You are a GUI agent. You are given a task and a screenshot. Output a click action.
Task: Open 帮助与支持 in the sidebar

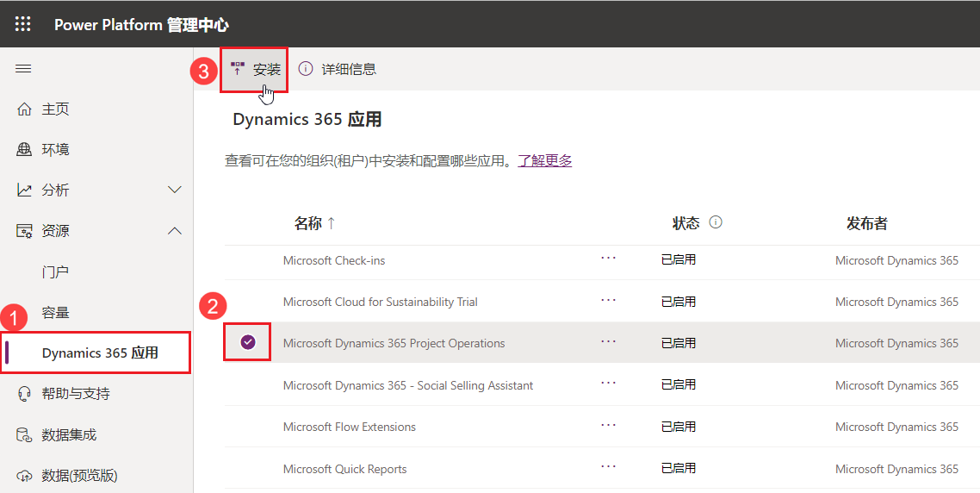coord(76,394)
